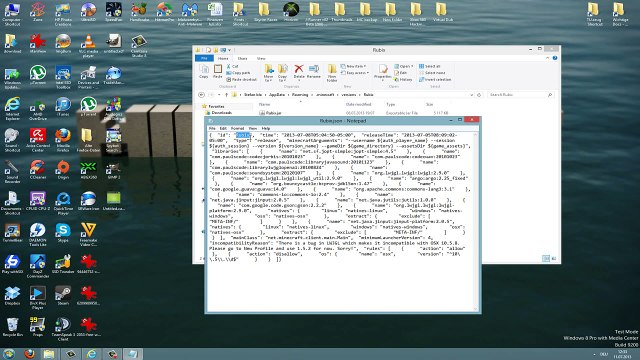Click the Paste icon in Explorer ribbon
The image size is (640, 360).
point(218,71)
